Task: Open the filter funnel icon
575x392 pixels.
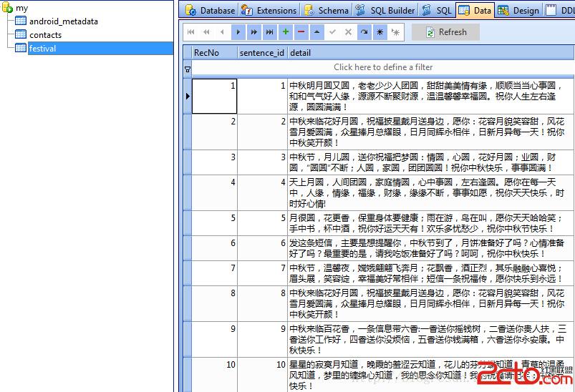Action: tap(188, 69)
